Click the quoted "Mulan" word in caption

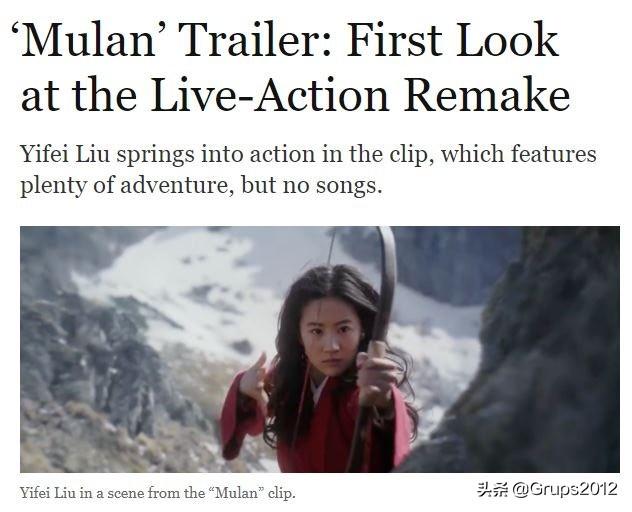click(237, 493)
